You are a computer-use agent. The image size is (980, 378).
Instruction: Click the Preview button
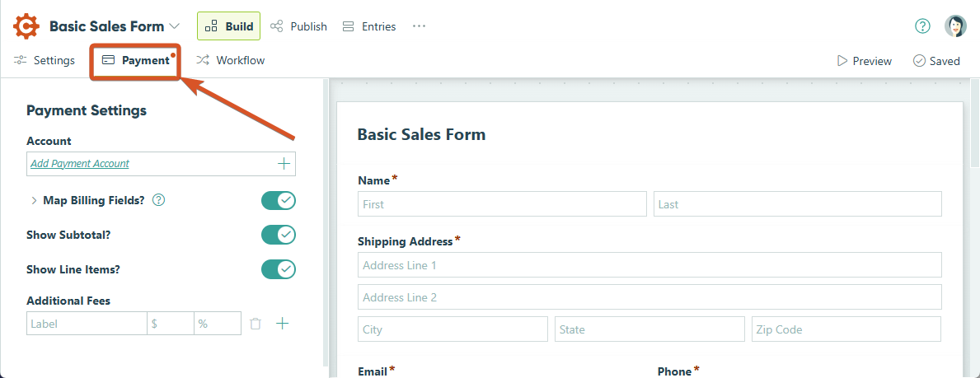tap(865, 61)
